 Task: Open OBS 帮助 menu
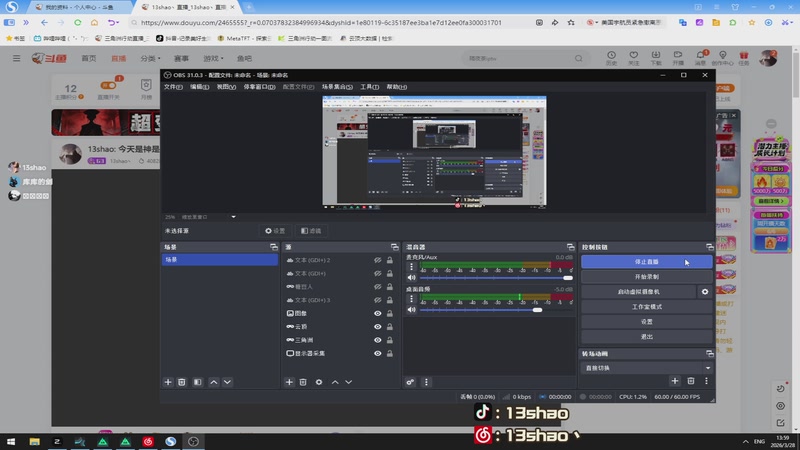[x=396, y=87]
